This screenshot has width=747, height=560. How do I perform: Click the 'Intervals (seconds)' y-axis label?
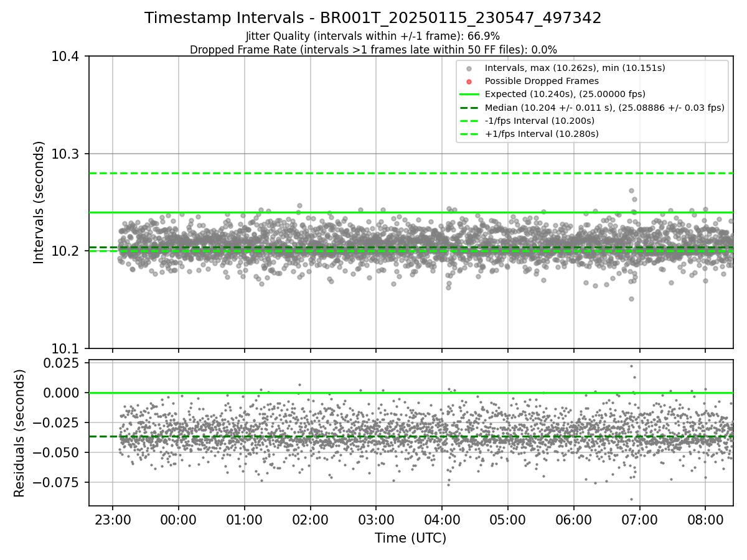[x=39, y=202]
